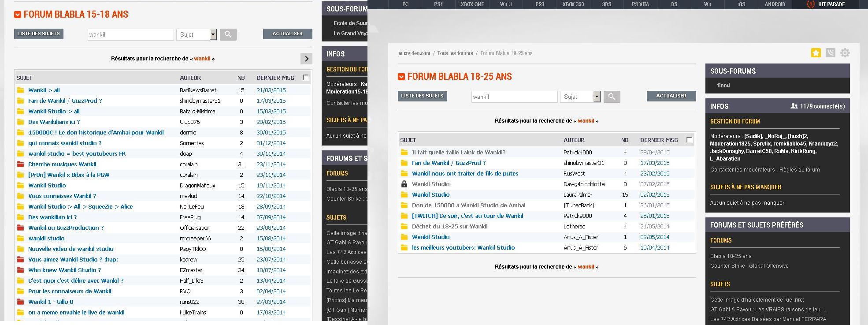The height and width of the screenshot is (325, 868).
Task: Click the padlock icon beside locked Wankil Studio
Action: (404, 184)
